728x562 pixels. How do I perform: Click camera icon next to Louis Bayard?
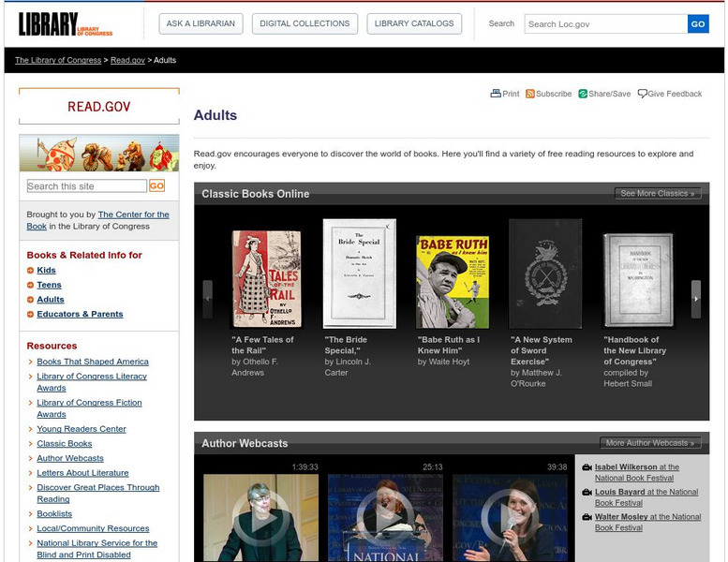point(587,492)
